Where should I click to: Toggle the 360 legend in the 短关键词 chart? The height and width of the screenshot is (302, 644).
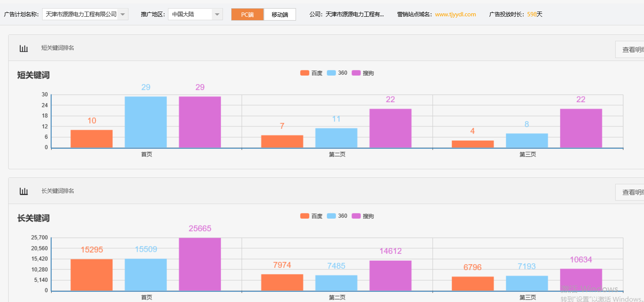click(336, 73)
